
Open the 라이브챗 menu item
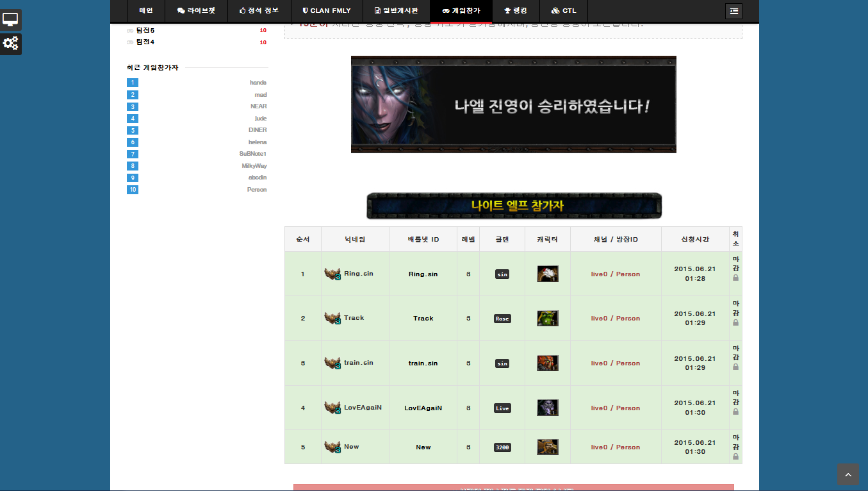pos(196,11)
